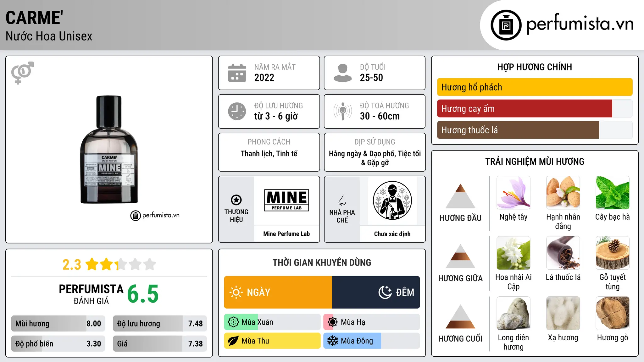Click the Hợp hương chính heading
Image resolution: width=644 pixels, height=362 pixels.
pos(535,67)
